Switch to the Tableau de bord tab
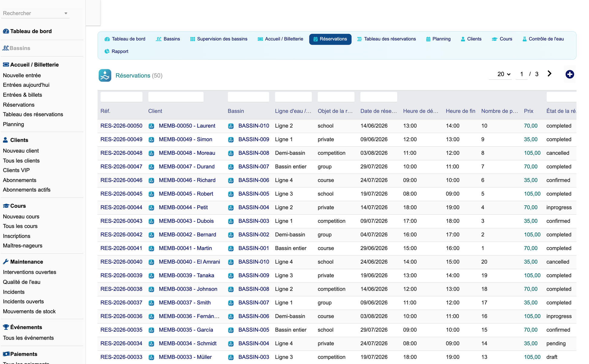 pyautogui.click(x=125, y=39)
